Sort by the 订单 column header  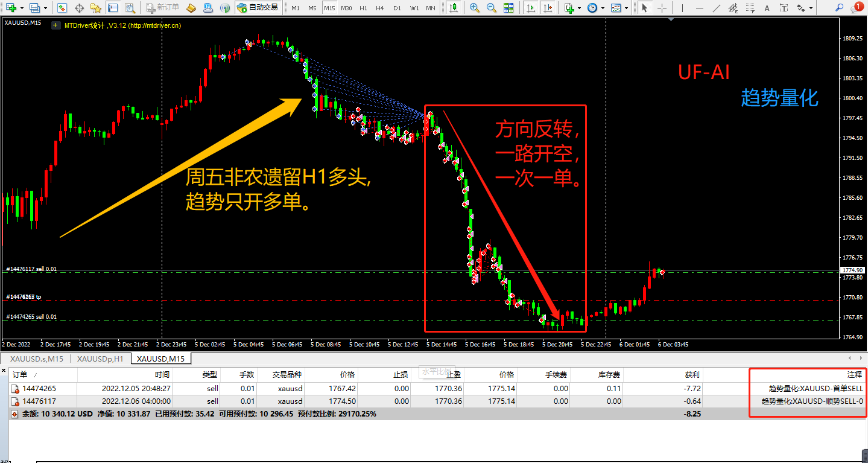pyautogui.click(x=43, y=374)
